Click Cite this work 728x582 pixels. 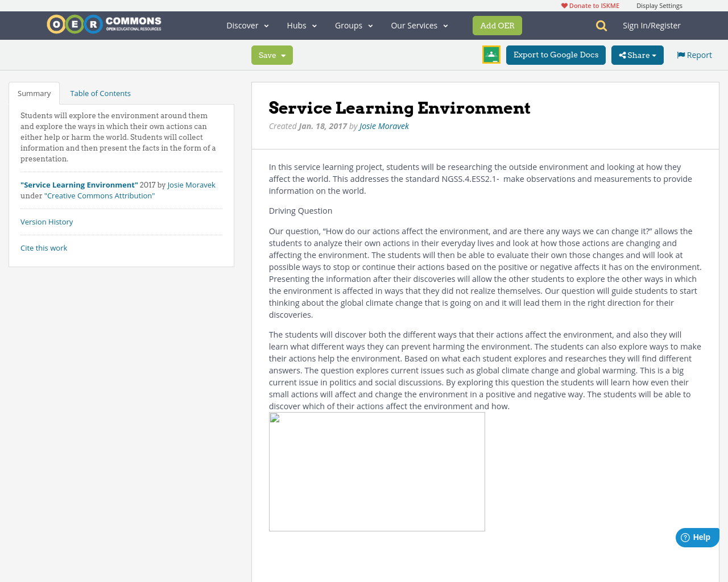pyautogui.click(x=44, y=248)
